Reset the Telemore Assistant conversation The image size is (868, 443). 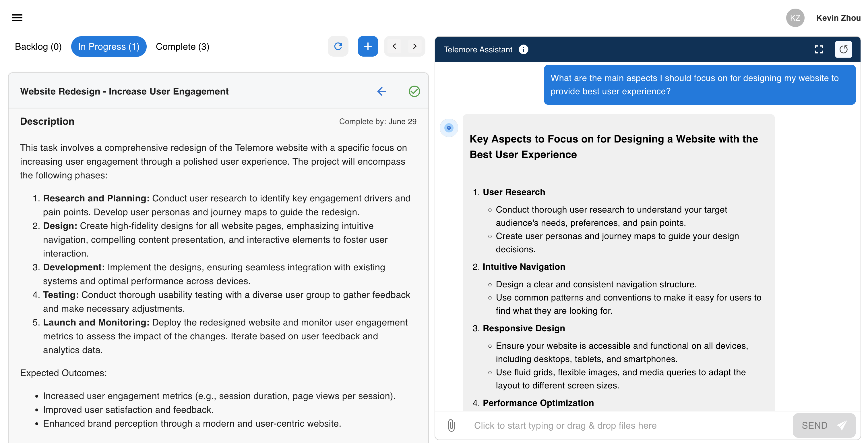[x=844, y=49]
